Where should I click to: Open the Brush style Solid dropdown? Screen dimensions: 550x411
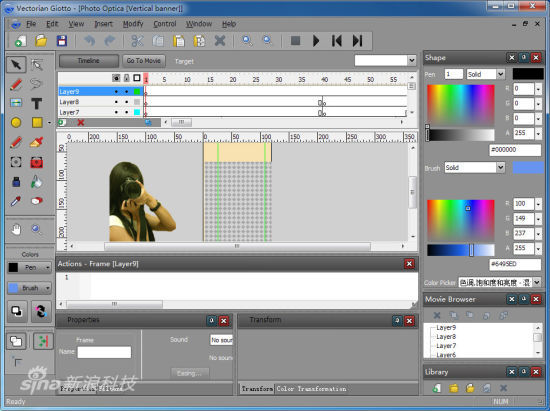coord(475,168)
